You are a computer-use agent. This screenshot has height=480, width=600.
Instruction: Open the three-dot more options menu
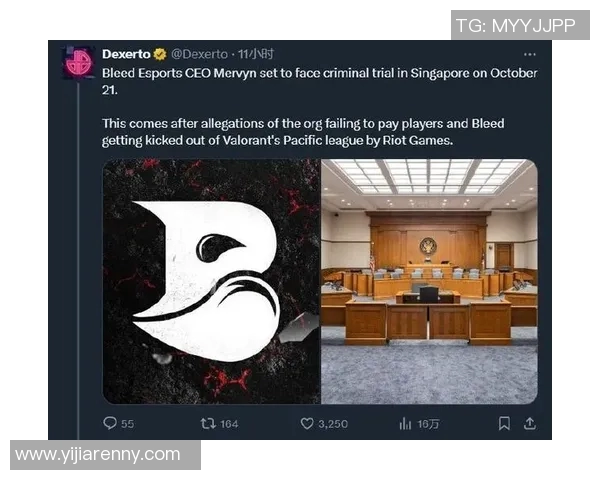coord(530,54)
